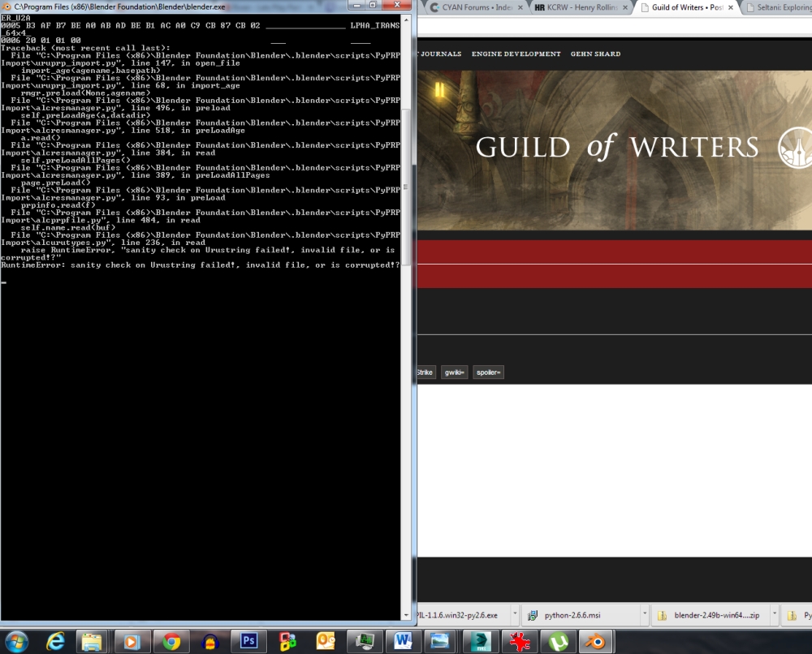
Task: Launch Internet Explorer from the taskbar
Action: point(56,642)
